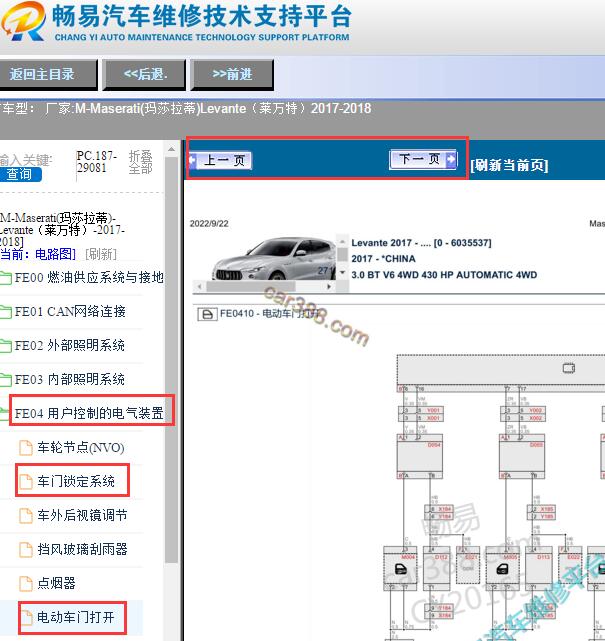The height and width of the screenshot is (641, 605).
Task: Expand FE00 燃油供应系统与接地 folder
Action: [x=89, y=278]
